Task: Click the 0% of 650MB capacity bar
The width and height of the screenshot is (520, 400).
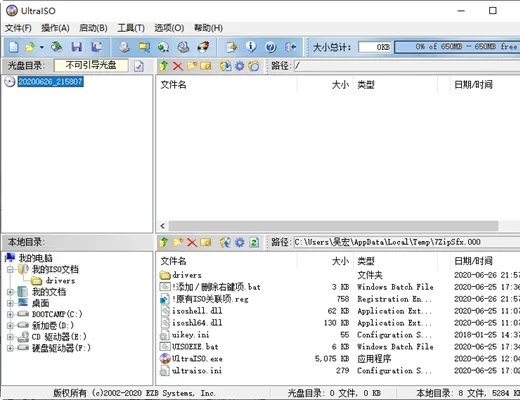Action: (457, 47)
